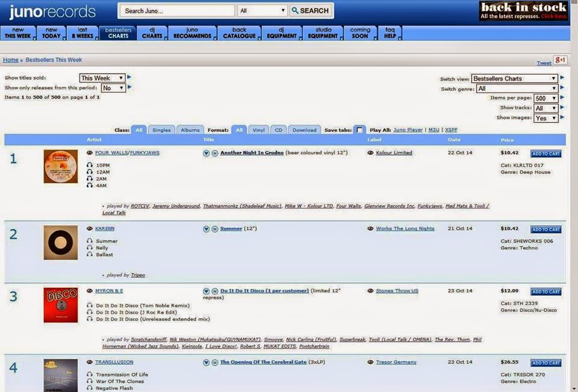This screenshot has width=578, height=392.
Task: Open the M3U playlist link
Action: [x=433, y=130]
